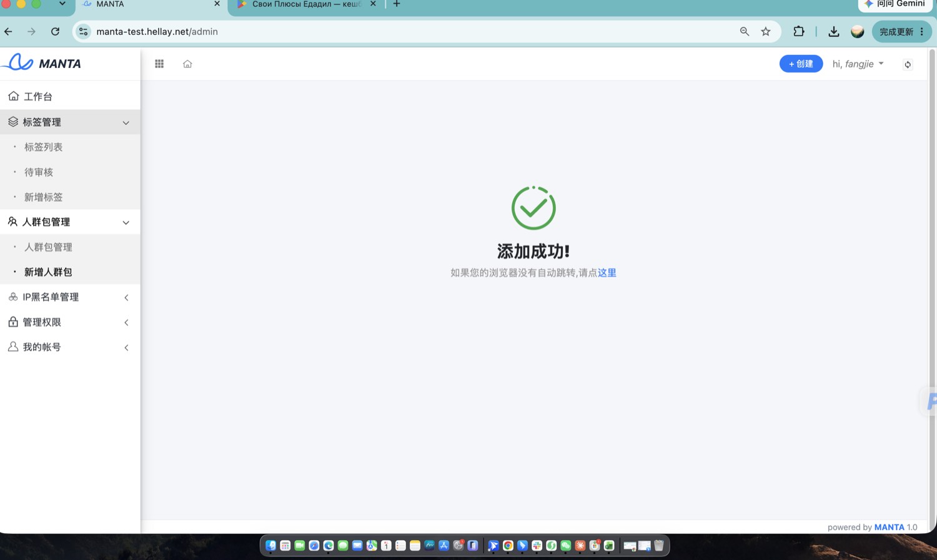Open WeChat from the Dock

tap(566, 546)
